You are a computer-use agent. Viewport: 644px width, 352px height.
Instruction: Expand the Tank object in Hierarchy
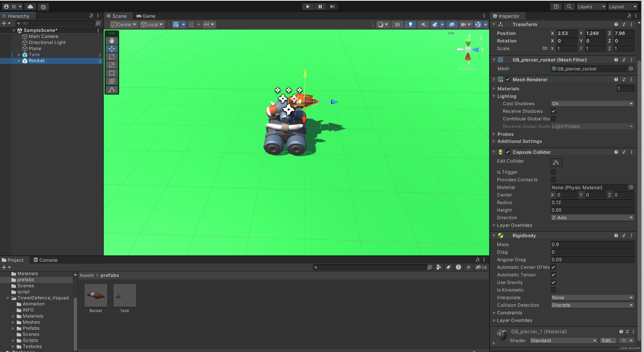19,54
